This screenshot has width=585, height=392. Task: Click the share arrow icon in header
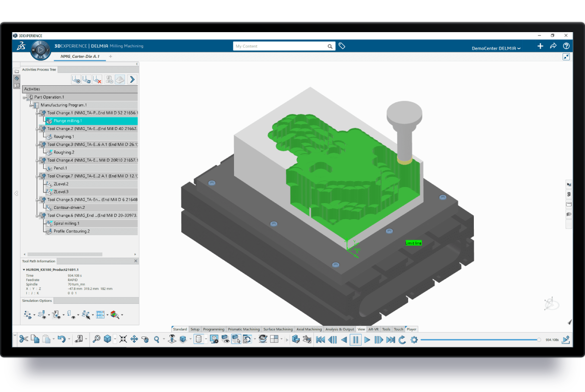click(553, 46)
